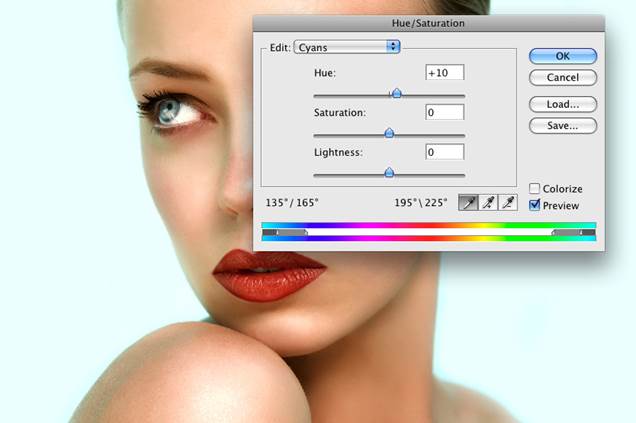Uncheck the Preview checkbox

click(535, 205)
